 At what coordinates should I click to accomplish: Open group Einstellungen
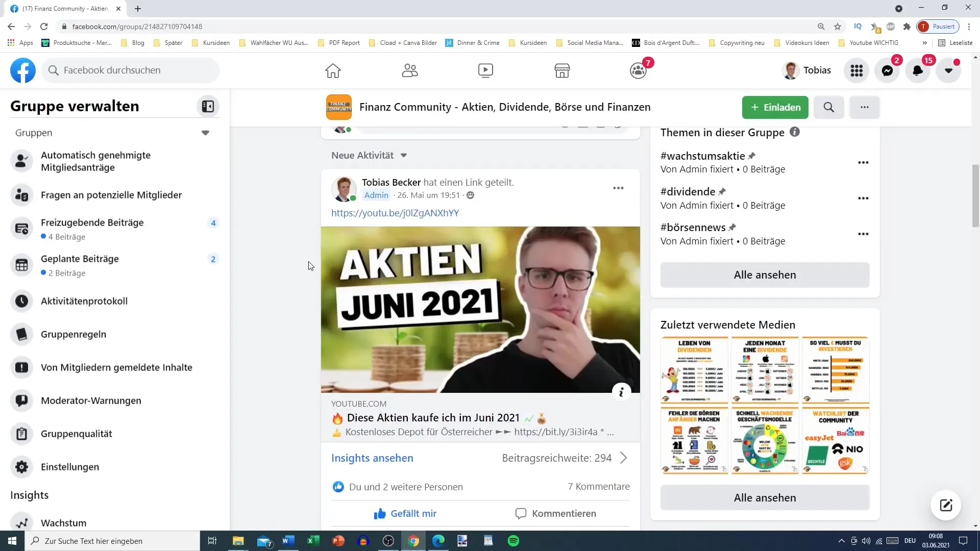pos(115,467)
